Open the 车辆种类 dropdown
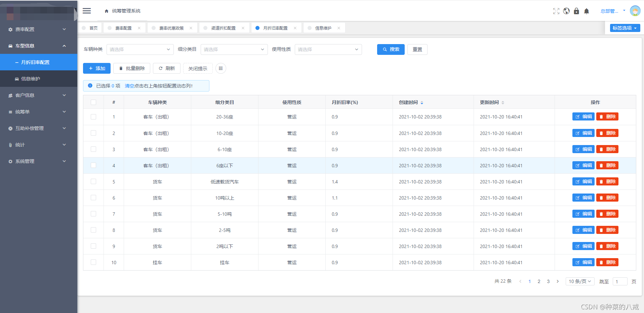This screenshot has height=313, width=644. tap(140, 49)
